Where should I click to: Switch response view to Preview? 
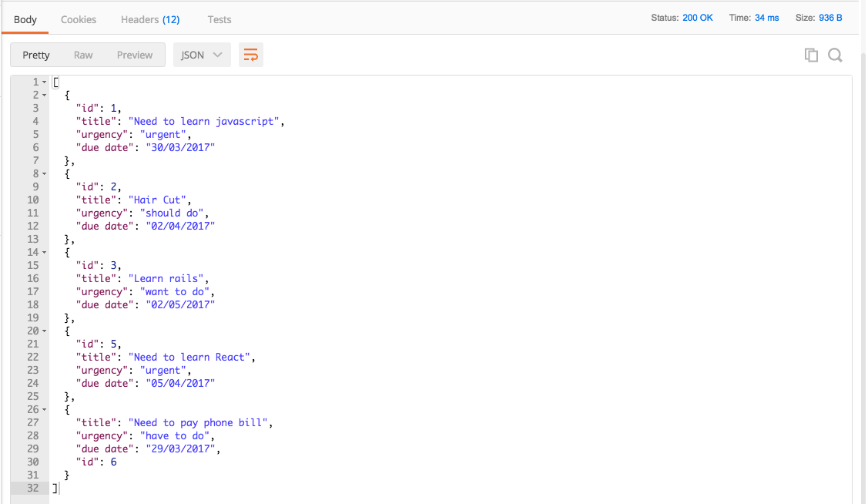pos(134,55)
